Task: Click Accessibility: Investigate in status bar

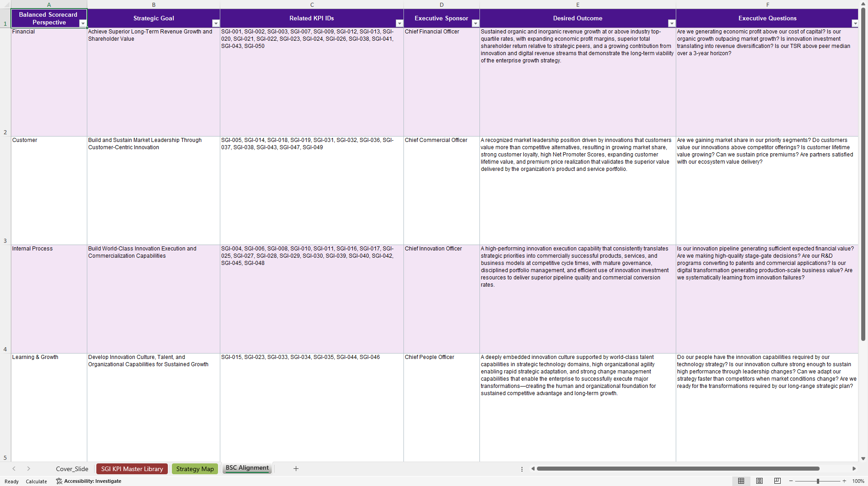Action: (x=89, y=481)
